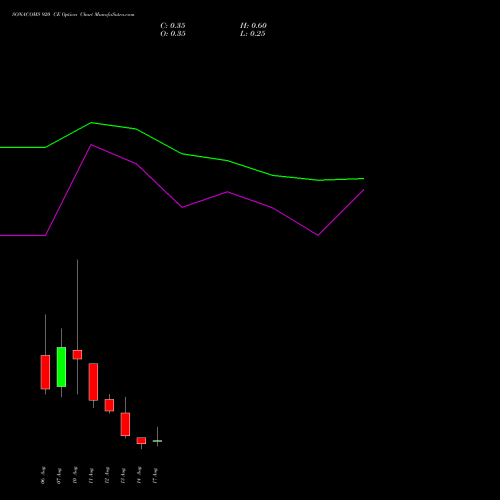Click the '10 Aug' date axis label
Screen dimensions: 500x500
pos(75,475)
